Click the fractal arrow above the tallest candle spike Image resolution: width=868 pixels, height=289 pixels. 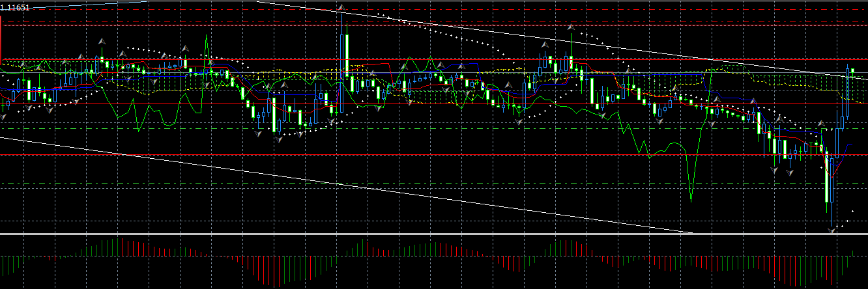coord(341,8)
